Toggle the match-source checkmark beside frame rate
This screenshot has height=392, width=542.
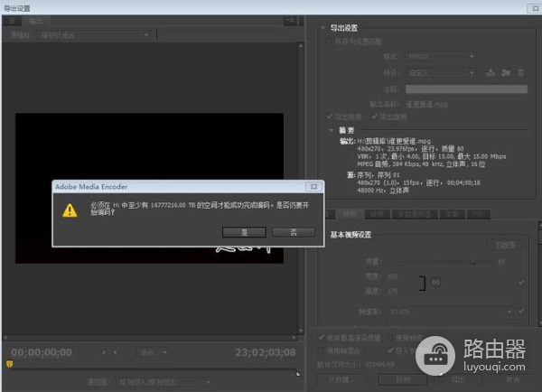521,311
